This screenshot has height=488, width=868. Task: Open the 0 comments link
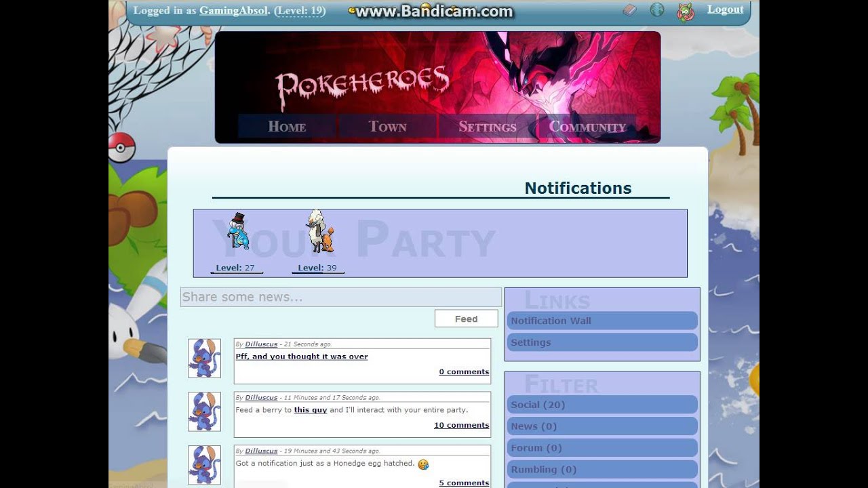(x=464, y=371)
